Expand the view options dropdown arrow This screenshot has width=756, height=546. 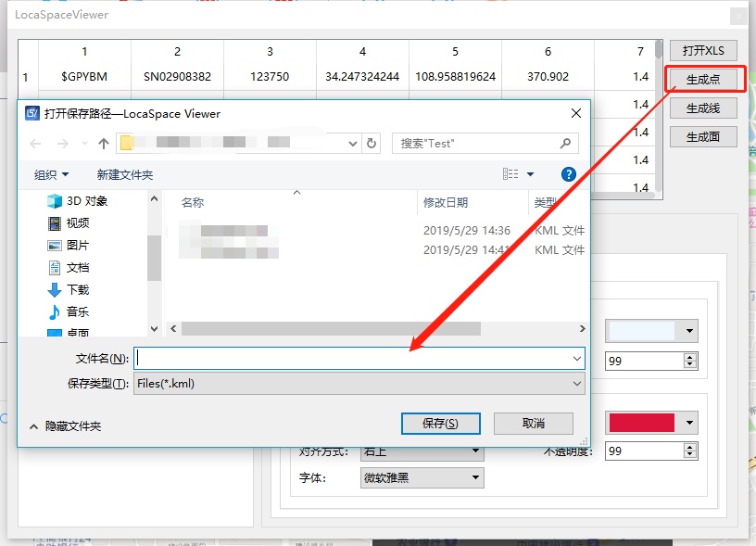pyautogui.click(x=530, y=174)
